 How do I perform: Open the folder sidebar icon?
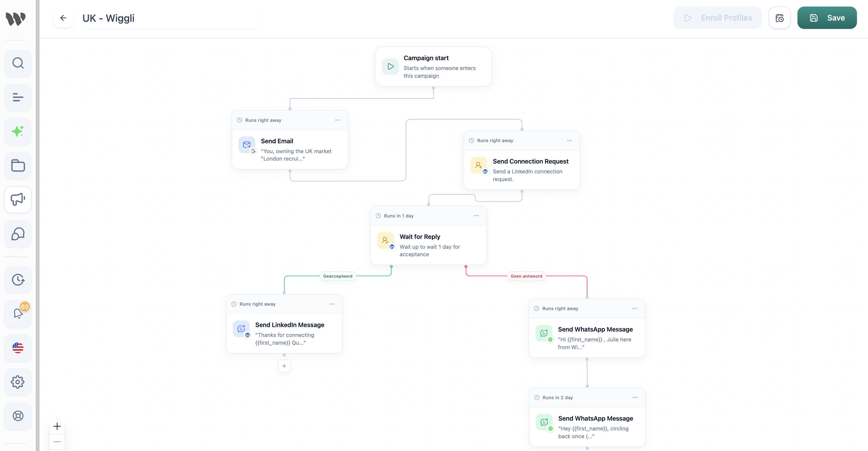(x=18, y=165)
